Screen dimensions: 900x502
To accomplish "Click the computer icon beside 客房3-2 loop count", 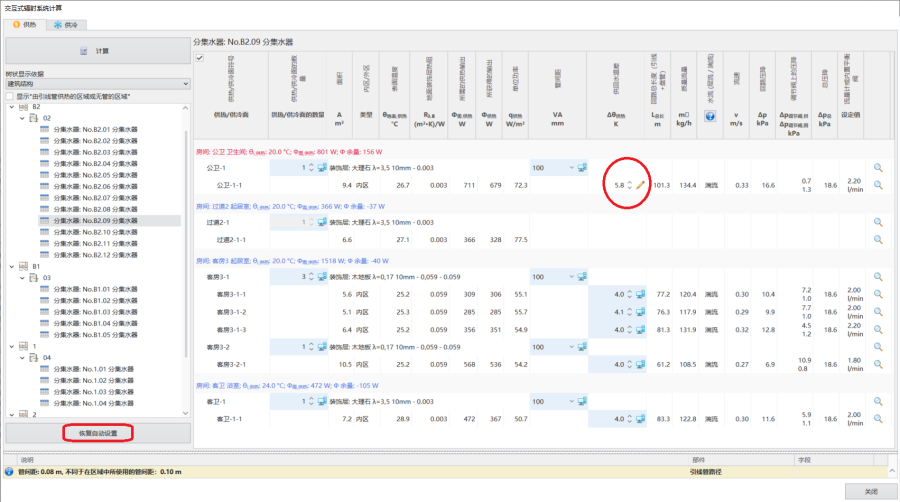I will [322, 347].
